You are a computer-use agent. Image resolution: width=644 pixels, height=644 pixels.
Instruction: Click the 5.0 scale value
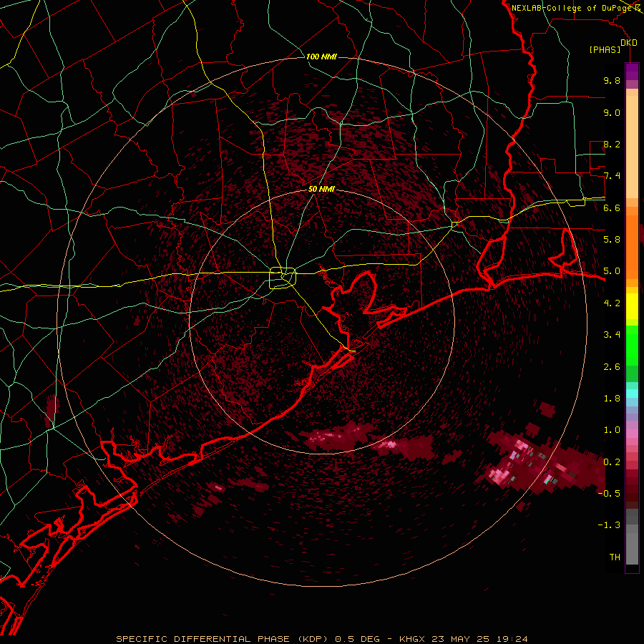(612, 271)
